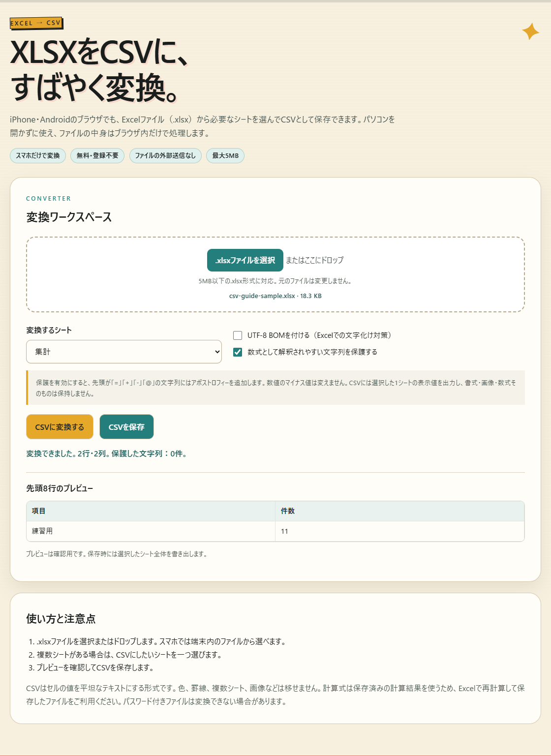Click the file name csv-guide-sample.xlsx · 18.3 KB
This screenshot has height=756, width=551.
(275, 296)
